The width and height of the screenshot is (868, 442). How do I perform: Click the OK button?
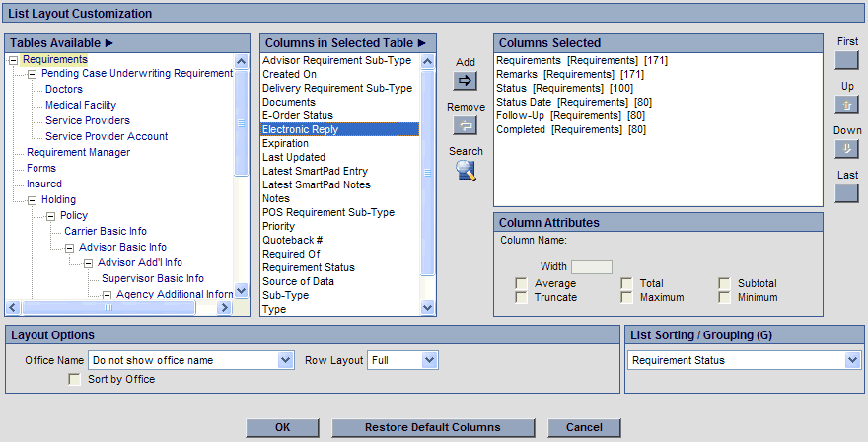click(x=283, y=428)
